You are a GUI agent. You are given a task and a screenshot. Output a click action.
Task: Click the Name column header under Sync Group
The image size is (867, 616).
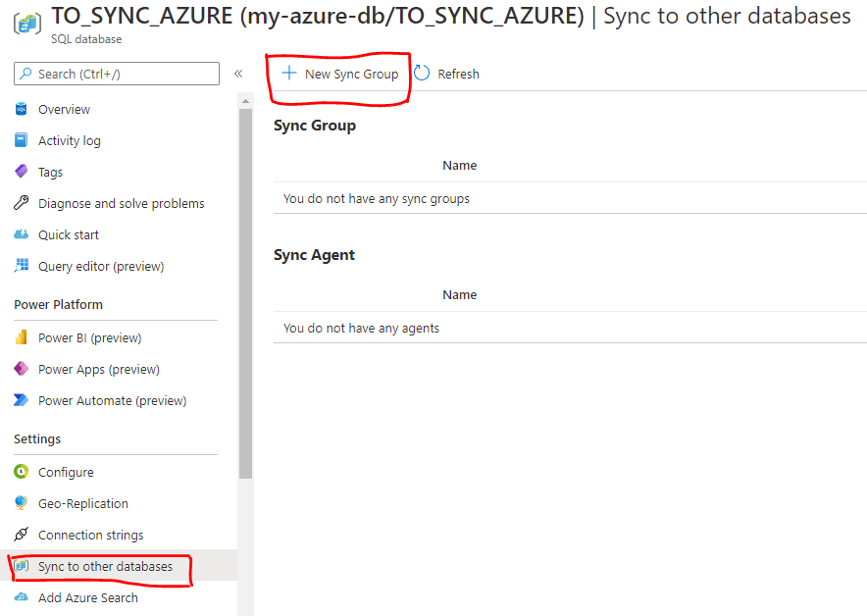[459, 166]
